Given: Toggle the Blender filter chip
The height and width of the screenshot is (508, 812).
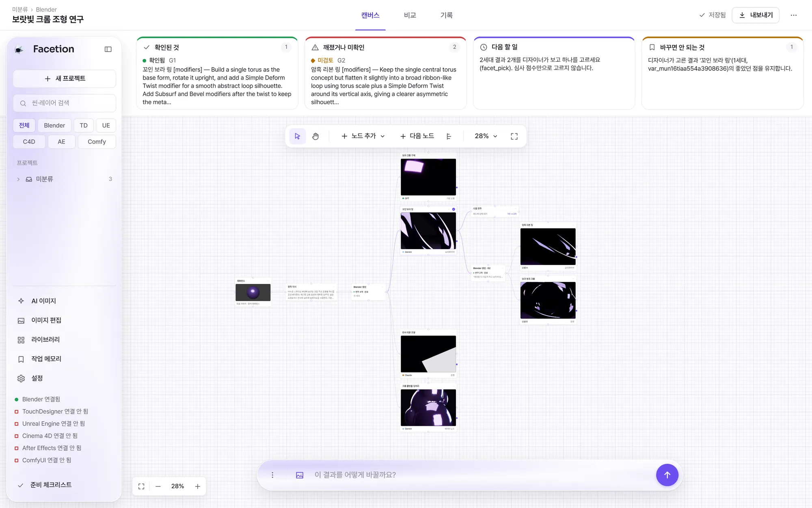Looking at the screenshot, I should point(54,125).
